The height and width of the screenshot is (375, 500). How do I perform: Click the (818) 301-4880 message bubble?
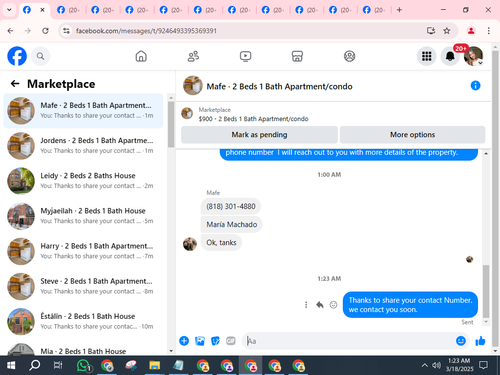231,206
